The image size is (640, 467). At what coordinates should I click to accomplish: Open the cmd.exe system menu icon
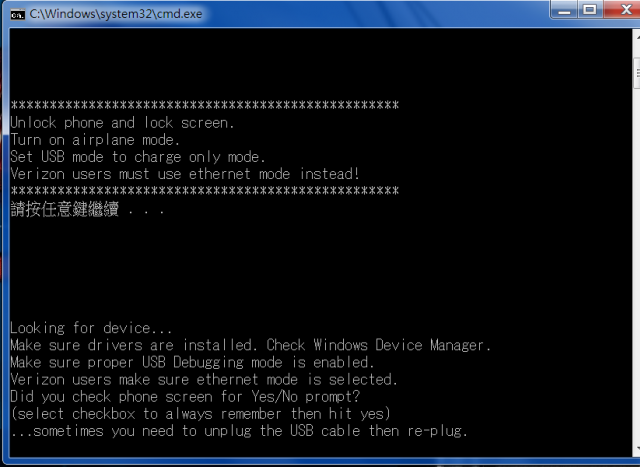[18, 14]
